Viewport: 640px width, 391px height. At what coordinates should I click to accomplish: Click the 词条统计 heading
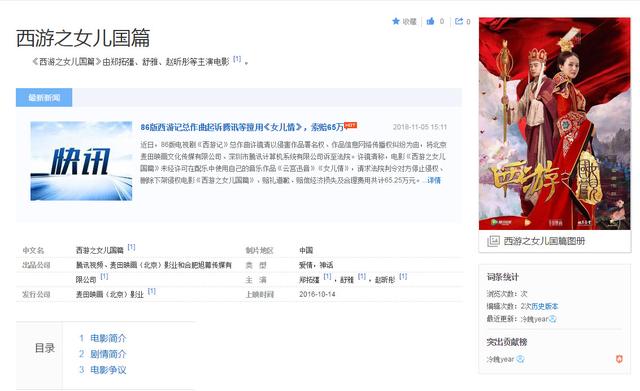502,277
